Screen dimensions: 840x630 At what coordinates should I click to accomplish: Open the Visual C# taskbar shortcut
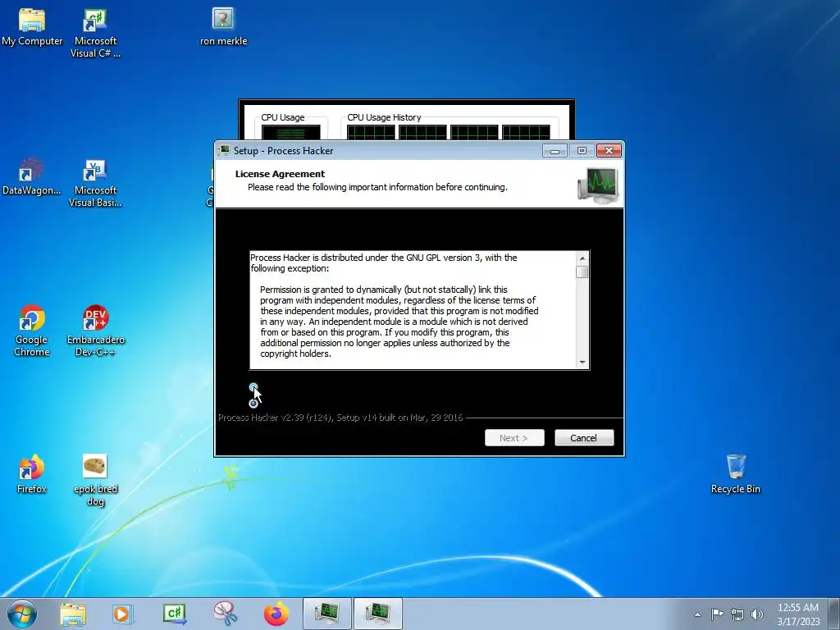point(174,614)
